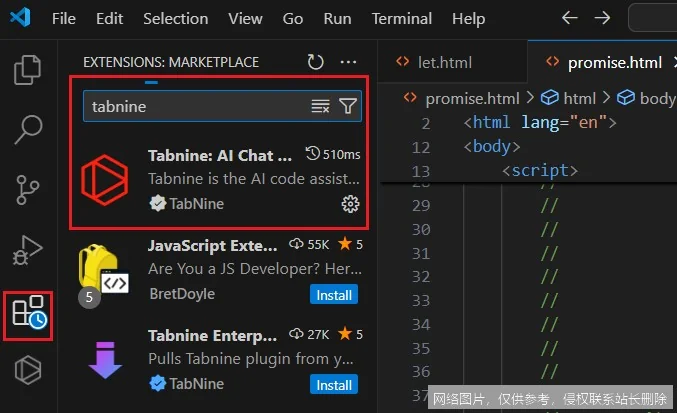Click the let.html tab file icon
This screenshot has width=677, height=413.
tap(402, 62)
